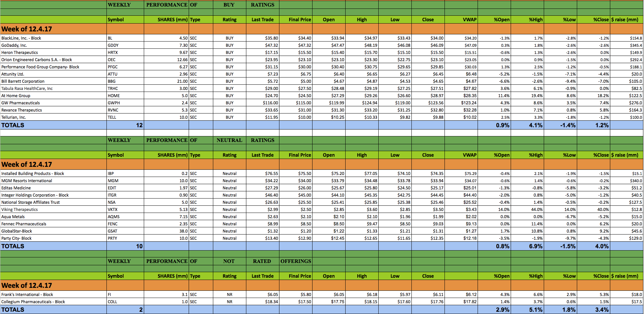The height and width of the screenshot is (314, 644).
Task: Select BlackLine $ raise value $154.8
Action: click(x=627, y=38)
